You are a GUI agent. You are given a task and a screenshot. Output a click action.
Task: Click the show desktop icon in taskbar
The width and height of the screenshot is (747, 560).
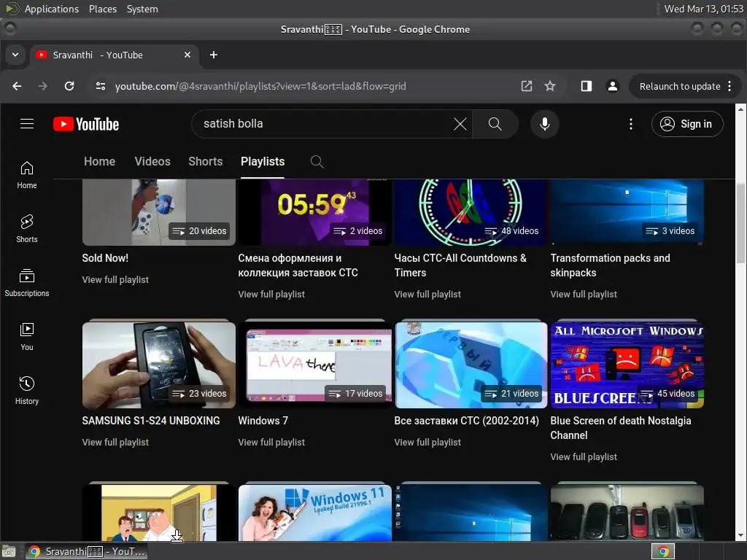pyautogui.click(x=9, y=551)
